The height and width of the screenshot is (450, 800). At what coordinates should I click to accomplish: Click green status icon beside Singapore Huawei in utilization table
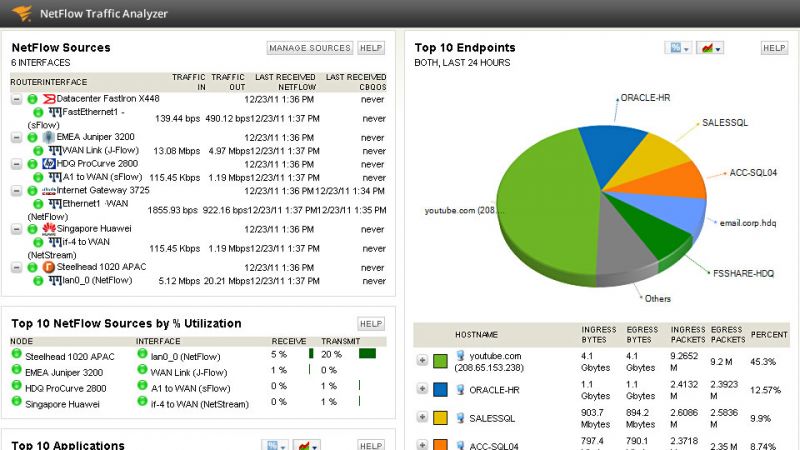(16, 401)
